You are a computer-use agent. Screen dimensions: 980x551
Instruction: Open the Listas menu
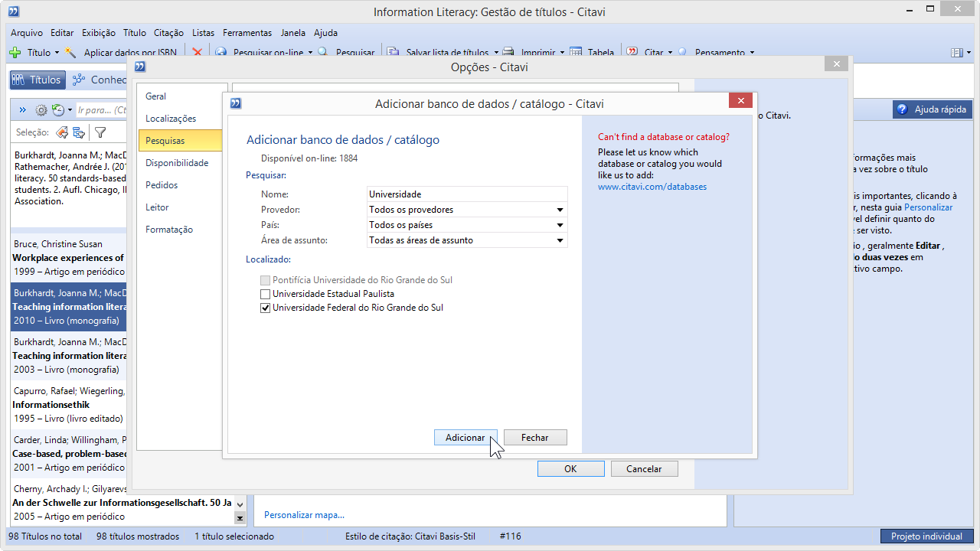click(x=204, y=33)
